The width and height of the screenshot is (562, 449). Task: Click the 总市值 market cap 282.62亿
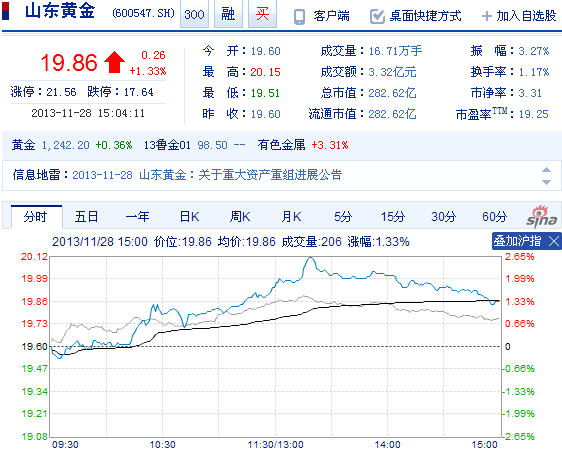point(392,94)
